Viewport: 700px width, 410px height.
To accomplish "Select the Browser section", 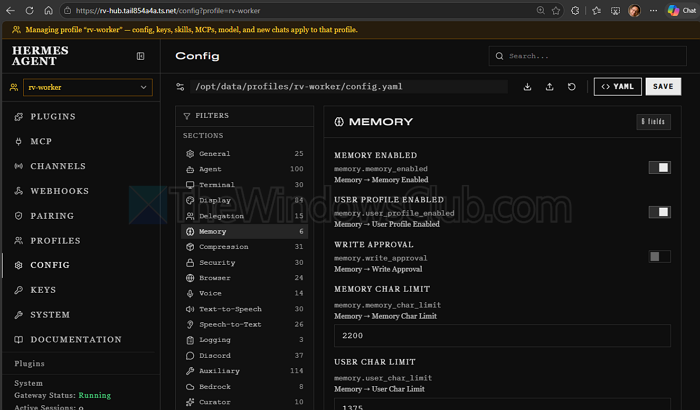I will pos(245,278).
